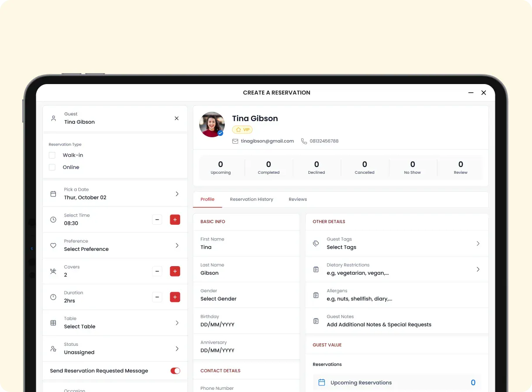Expand the Dietary Restrictions row arrow

(478, 269)
